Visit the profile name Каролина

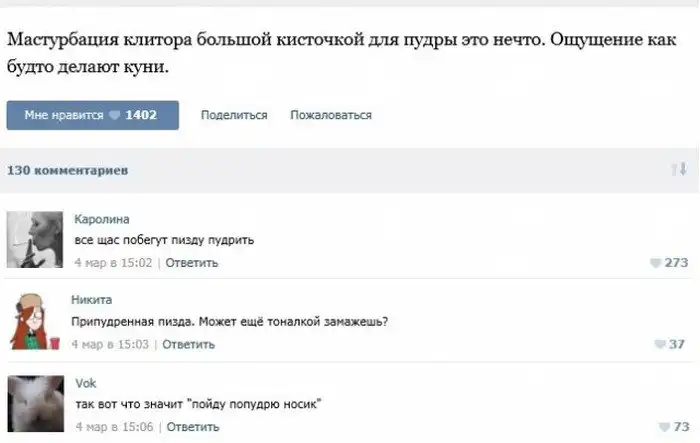tap(102, 219)
